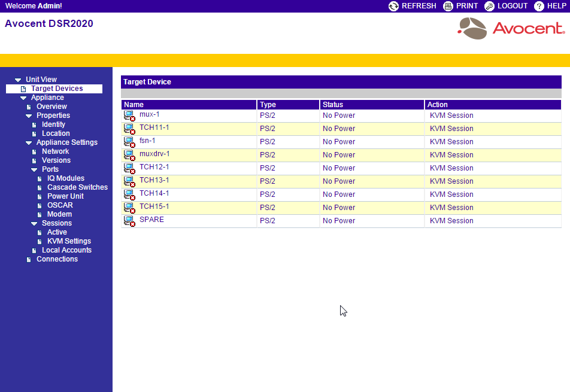Click the device icon beside muxdrv-1

coord(129,155)
